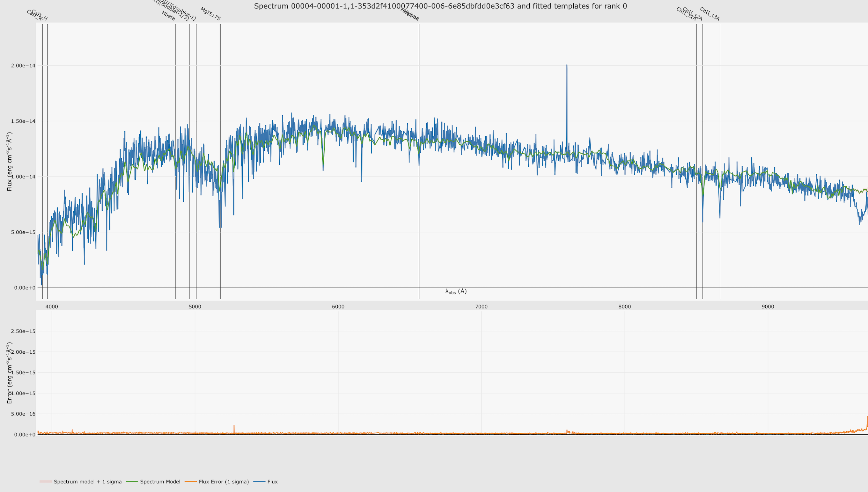Click the Flux y-axis title
Viewport: 868px width, 492px height.
[10, 162]
